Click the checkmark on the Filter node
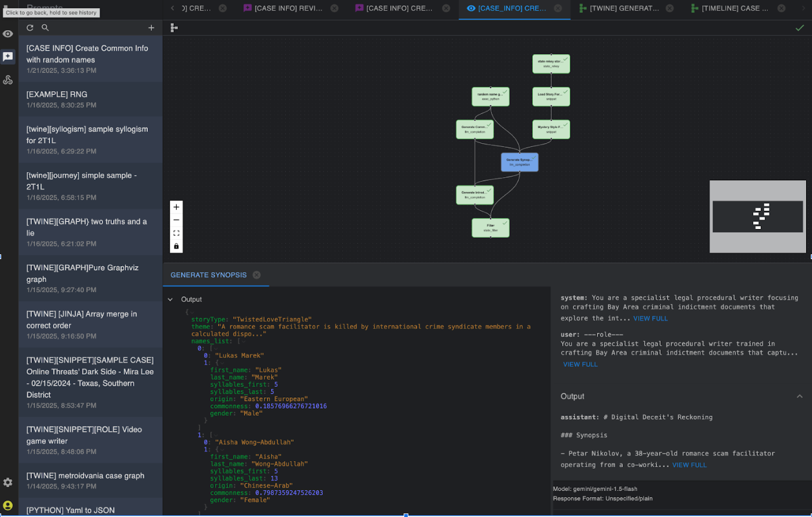This screenshot has height=517, width=812. (504, 223)
